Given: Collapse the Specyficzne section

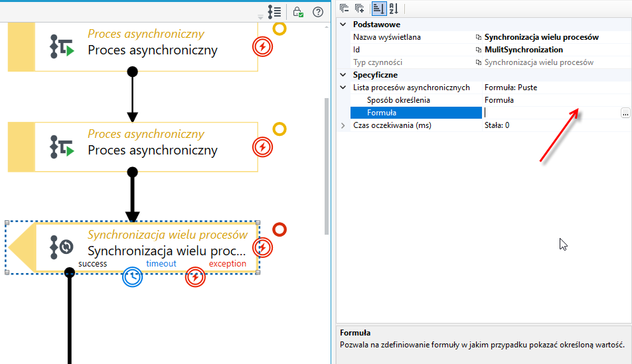Looking at the screenshot, I should click(x=343, y=75).
